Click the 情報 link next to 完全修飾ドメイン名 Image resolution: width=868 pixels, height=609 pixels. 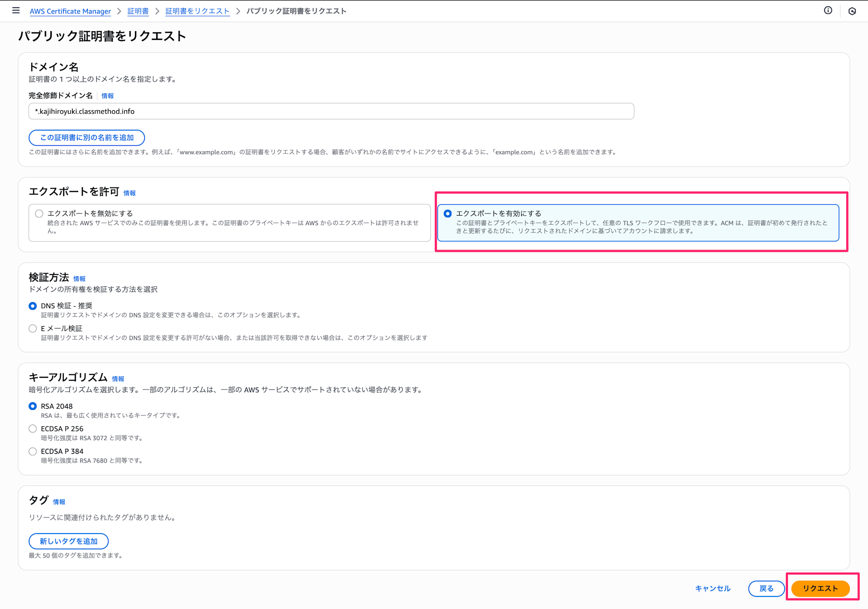(108, 96)
